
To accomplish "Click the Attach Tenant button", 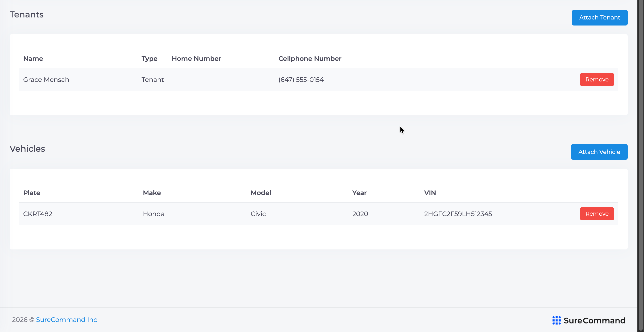I will click(600, 17).
